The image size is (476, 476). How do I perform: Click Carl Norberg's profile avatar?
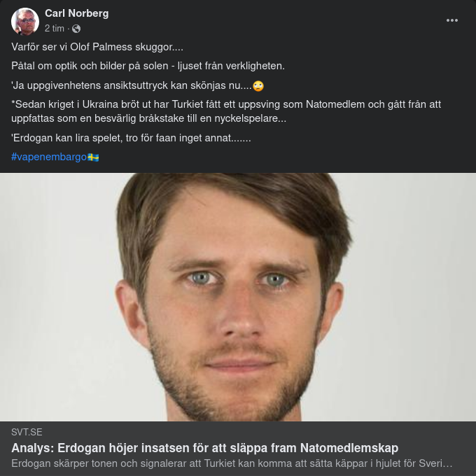tap(25, 22)
